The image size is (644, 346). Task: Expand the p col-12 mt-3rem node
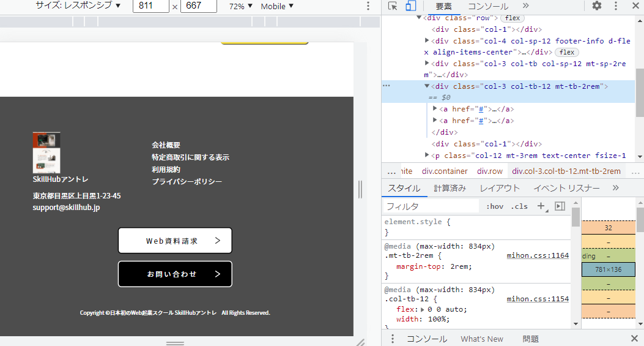click(427, 155)
